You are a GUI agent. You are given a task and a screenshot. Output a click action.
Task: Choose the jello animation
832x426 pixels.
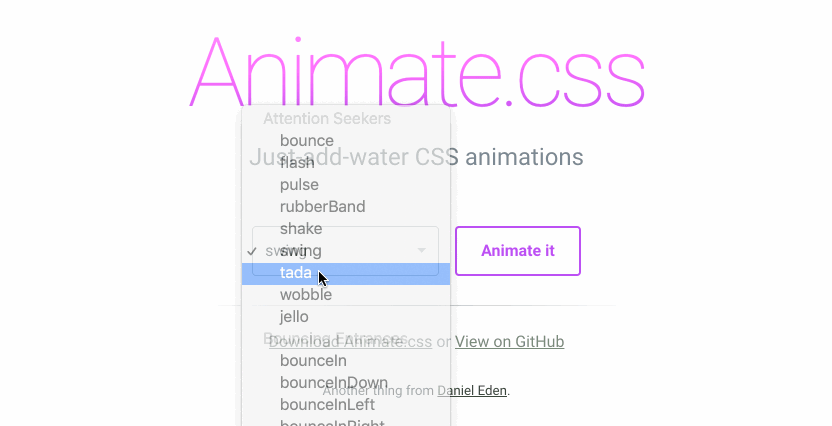(x=294, y=317)
